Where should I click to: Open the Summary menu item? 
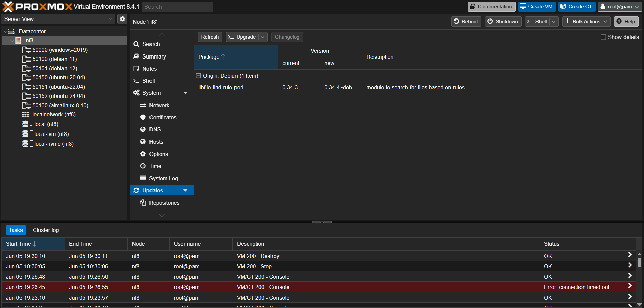162,56
